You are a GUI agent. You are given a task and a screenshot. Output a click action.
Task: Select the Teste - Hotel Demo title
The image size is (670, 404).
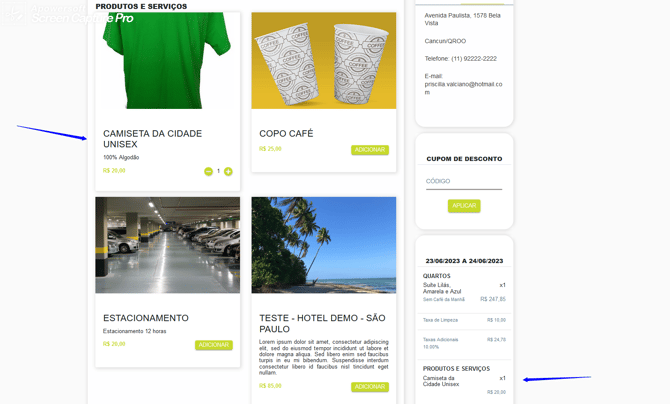click(322, 324)
